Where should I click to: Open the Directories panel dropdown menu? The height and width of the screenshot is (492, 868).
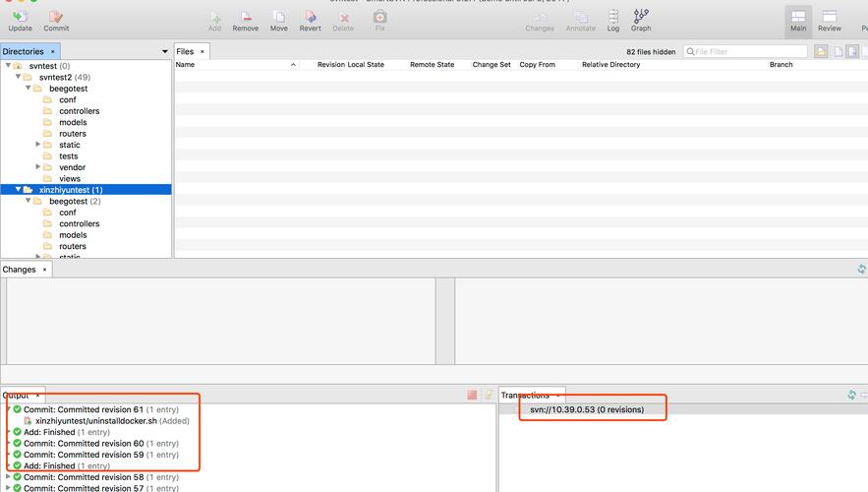pyautogui.click(x=164, y=51)
